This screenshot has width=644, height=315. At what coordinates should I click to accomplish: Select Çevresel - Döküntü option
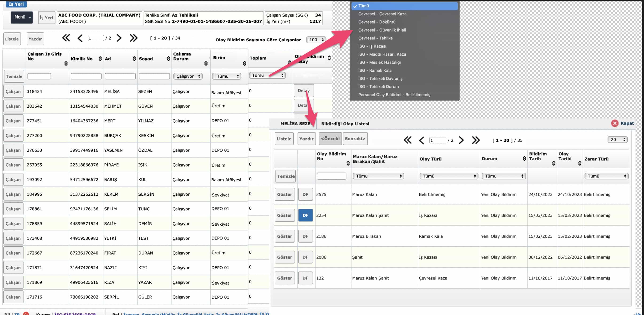(377, 22)
